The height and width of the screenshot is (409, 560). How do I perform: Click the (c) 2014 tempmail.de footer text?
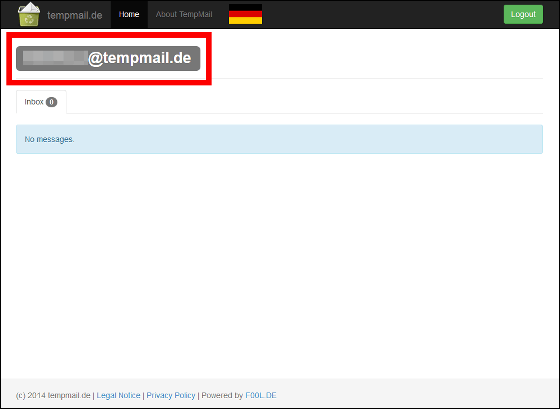pos(53,395)
